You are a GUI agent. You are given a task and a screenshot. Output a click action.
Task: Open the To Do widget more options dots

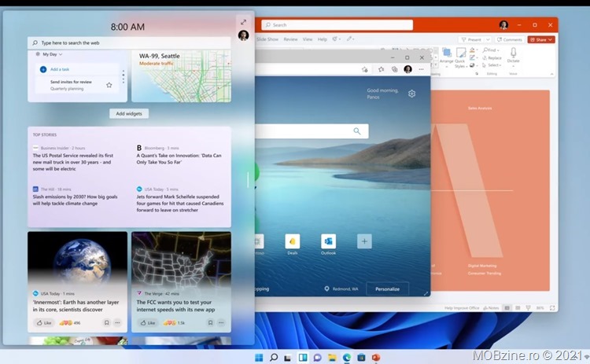[123, 77]
